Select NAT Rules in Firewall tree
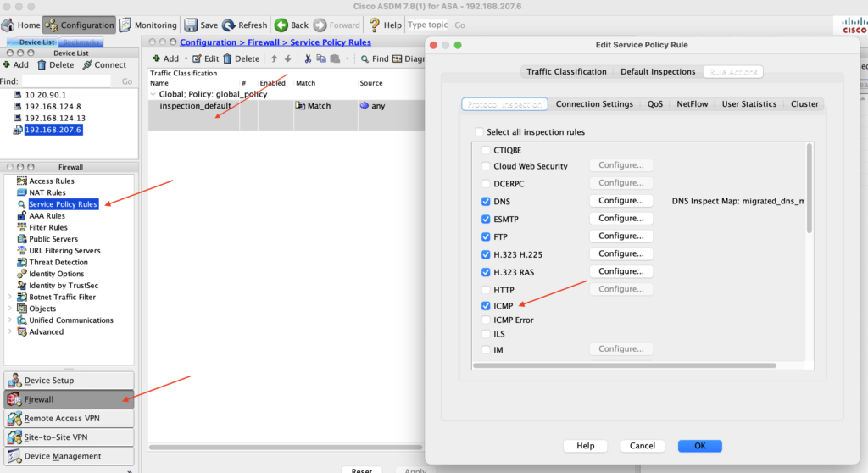The height and width of the screenshot is (473, 868). (47, 192)
